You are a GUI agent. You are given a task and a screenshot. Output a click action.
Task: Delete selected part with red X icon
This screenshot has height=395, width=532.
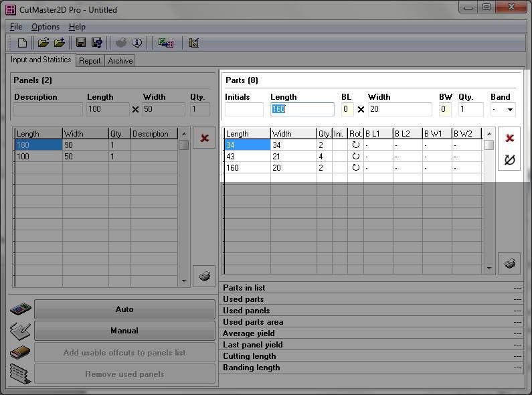pos(509,138)
